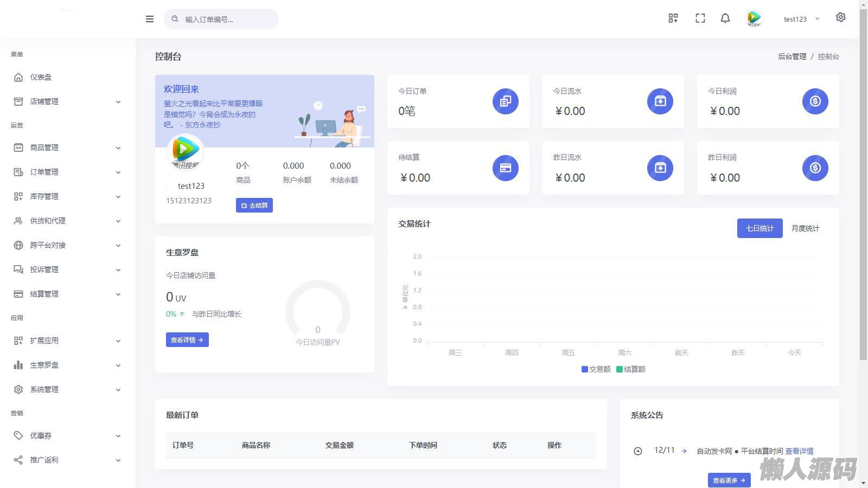
Task: Toggle the sidebar with the hamburger icon
Action: tap(150, 19)
